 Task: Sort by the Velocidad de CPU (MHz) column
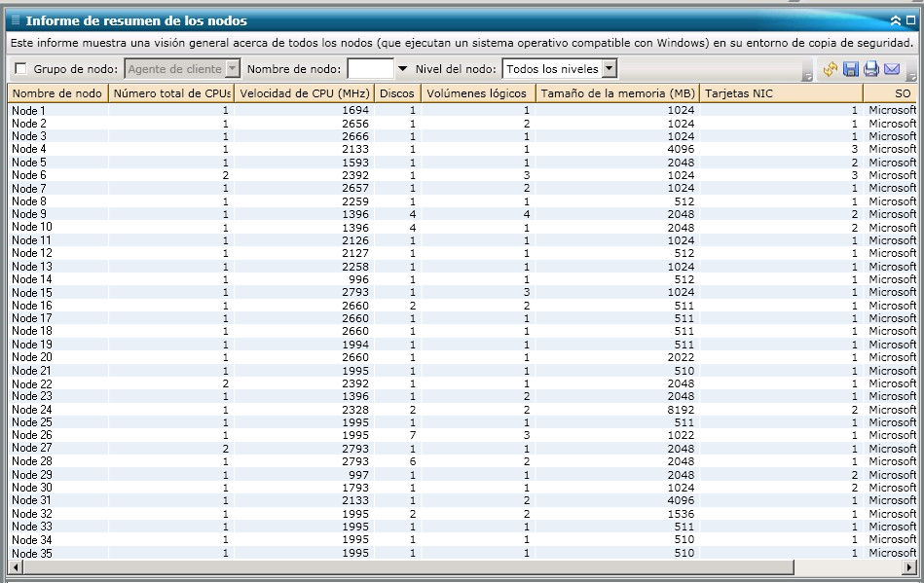(x=304, y=93)
